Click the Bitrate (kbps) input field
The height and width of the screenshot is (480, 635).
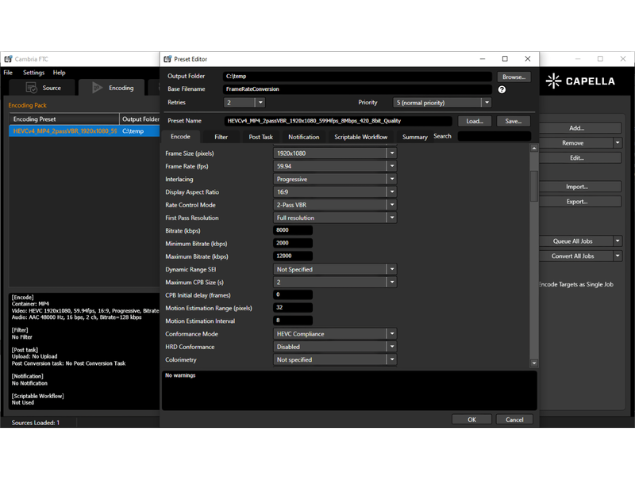(293, 230)
